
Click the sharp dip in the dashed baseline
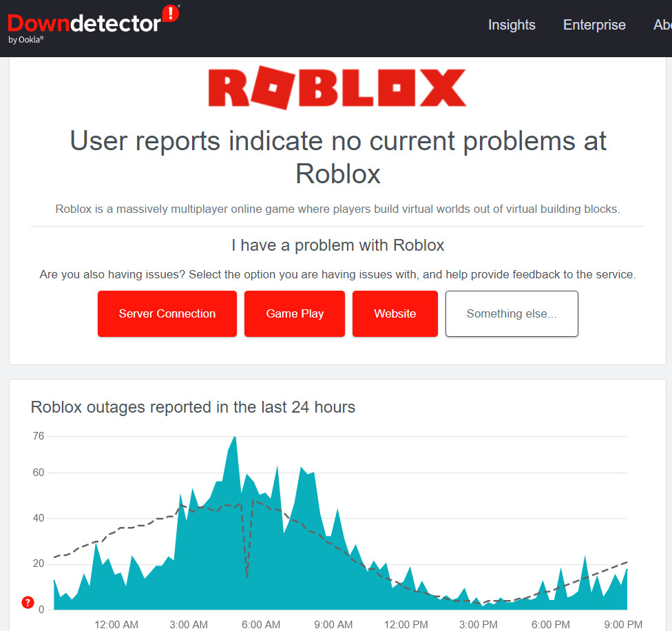247,576
